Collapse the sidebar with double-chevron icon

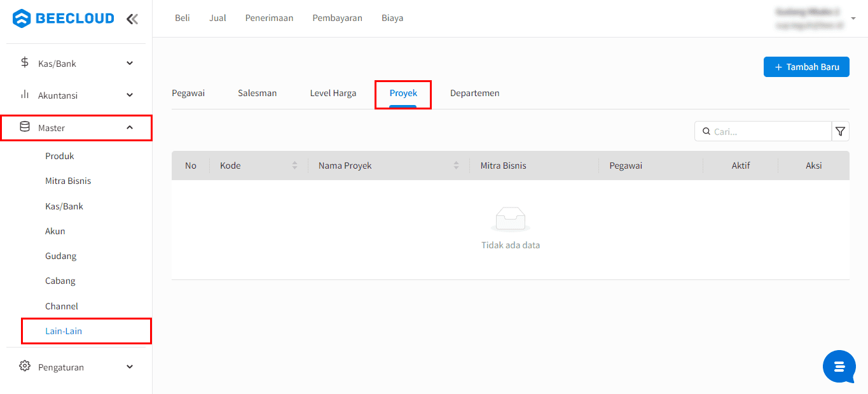pos(132,18)
